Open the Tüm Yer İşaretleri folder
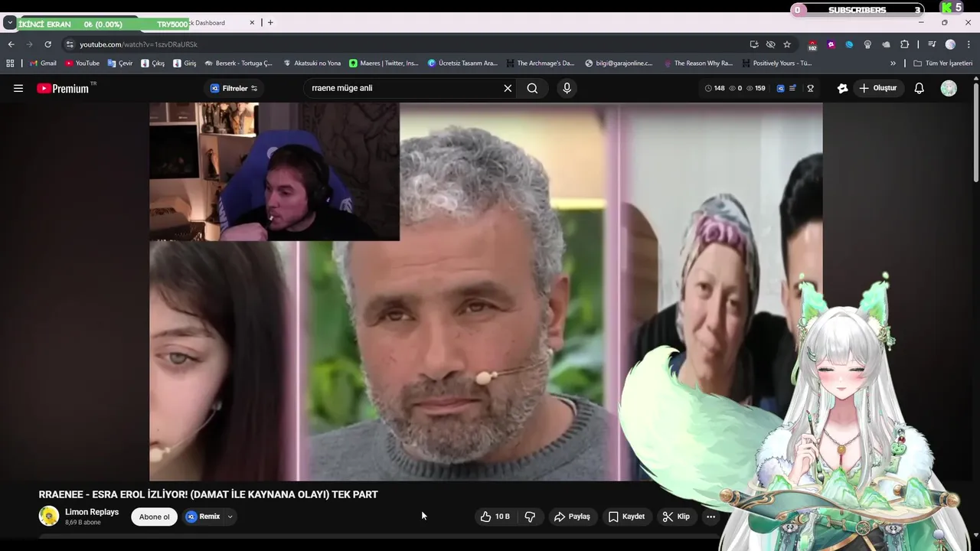The image size is (980, 551). [x=943, y=64]
